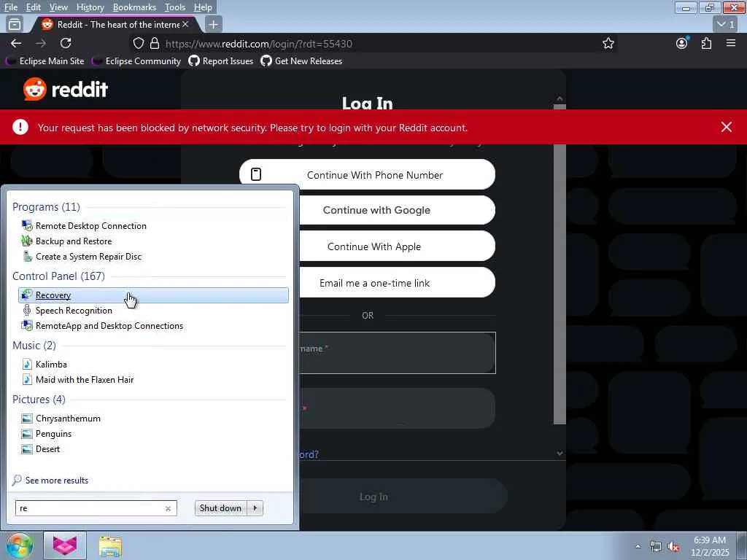747x560 pixels.
Task: Reload the Reddit page
Action: (x=66, y=43)
